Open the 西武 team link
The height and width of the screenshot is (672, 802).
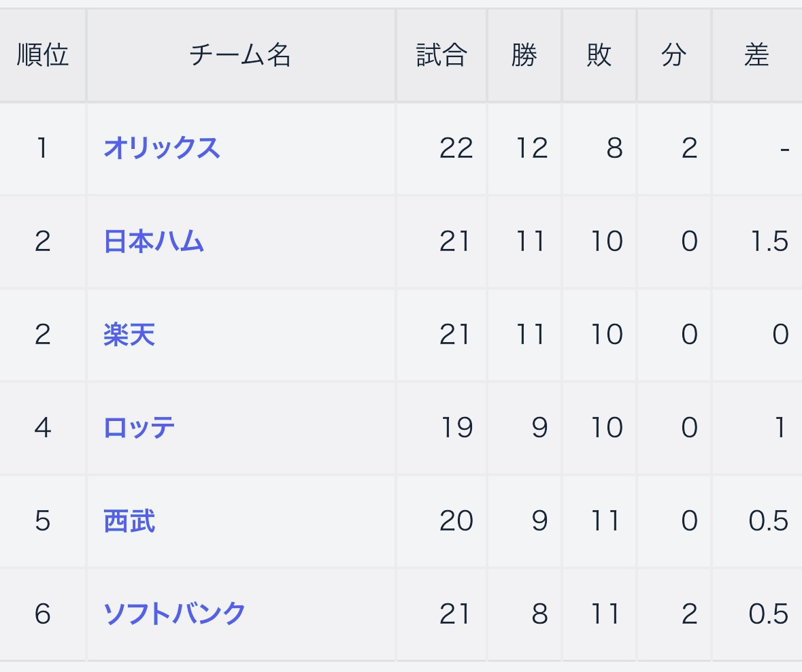[129, 520]
